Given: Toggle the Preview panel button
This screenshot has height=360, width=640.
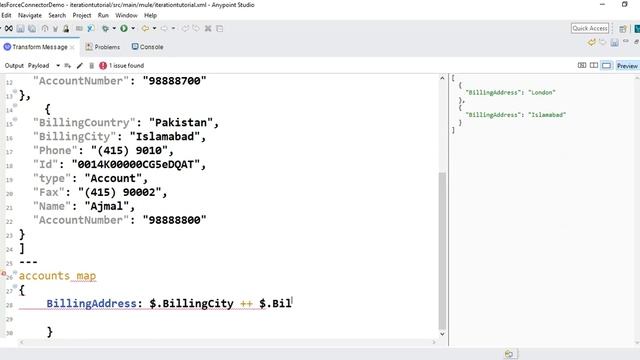Looking at the screenshot, I should (x=627, y=66).
